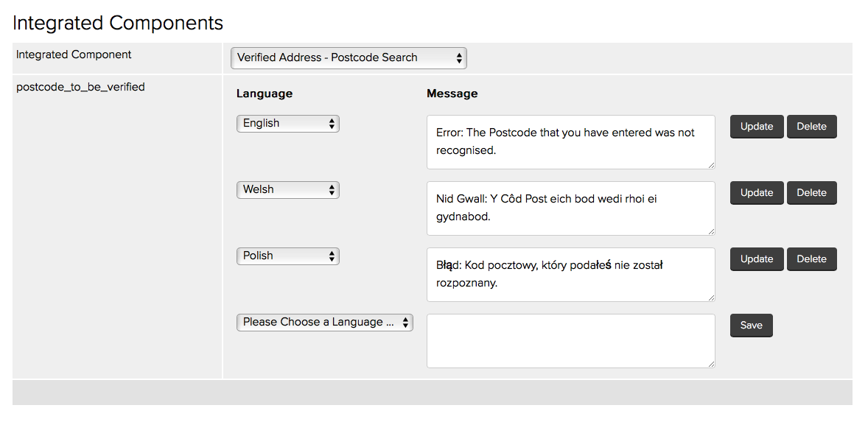Click Delete for the English message
The height and width of the screenshot is (422, 868).
click(x=811, y=127)
